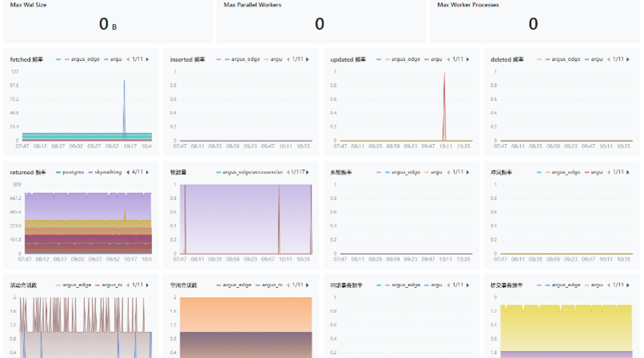Previous legend page in 空闲会话数 chart
Image resolution: width=644 pixels, height=358 pixels.
(288, 285)
